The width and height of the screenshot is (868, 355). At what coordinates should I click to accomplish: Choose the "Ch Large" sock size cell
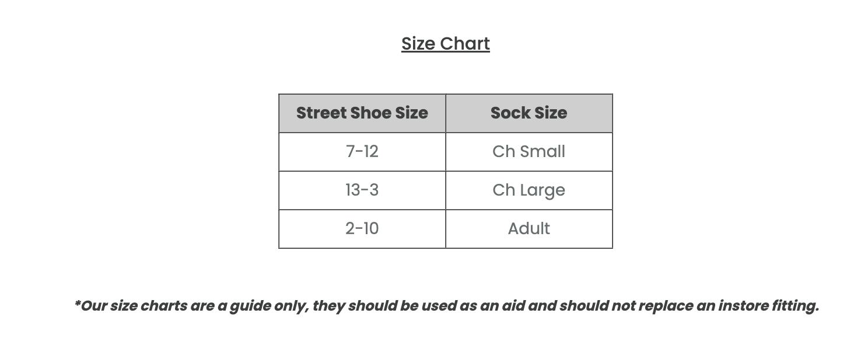click(x=528, y=190)
